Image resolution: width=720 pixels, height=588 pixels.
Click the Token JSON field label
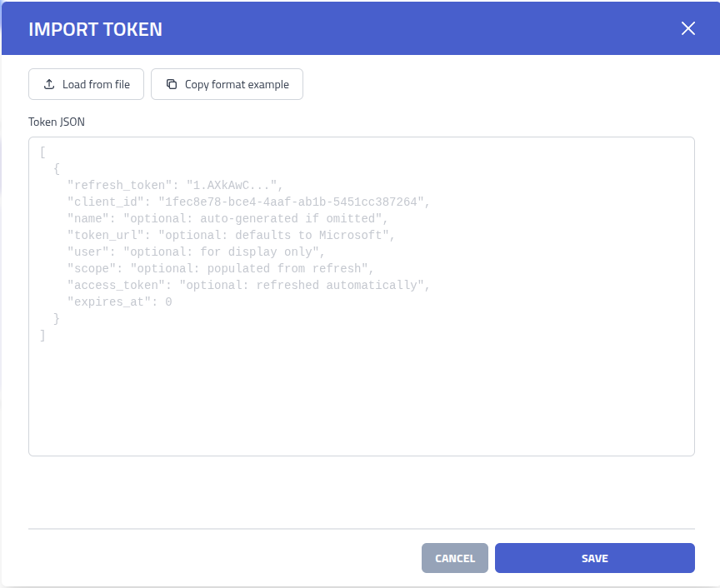tap(56, 122)
